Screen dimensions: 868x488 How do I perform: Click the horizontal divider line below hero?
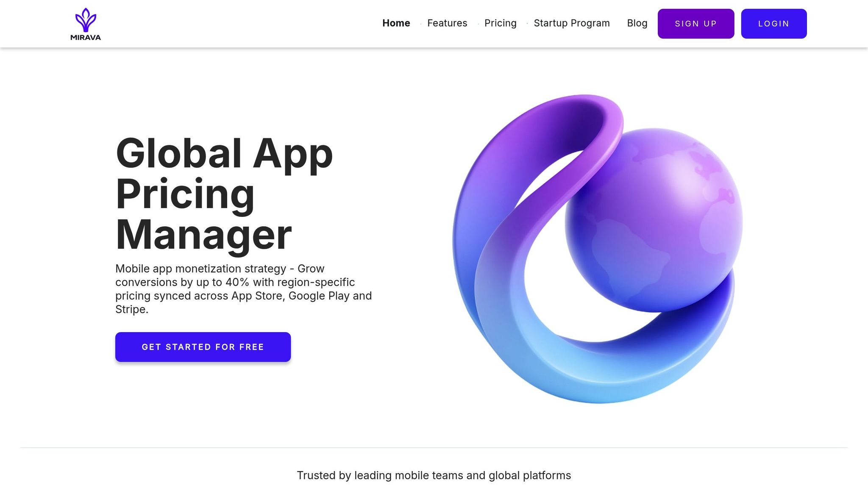click(434, 447)
